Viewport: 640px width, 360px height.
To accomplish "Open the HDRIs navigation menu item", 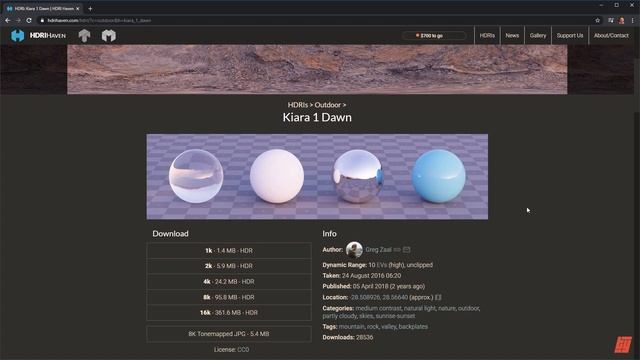I will pyautogui.click(x=487, y=36).
